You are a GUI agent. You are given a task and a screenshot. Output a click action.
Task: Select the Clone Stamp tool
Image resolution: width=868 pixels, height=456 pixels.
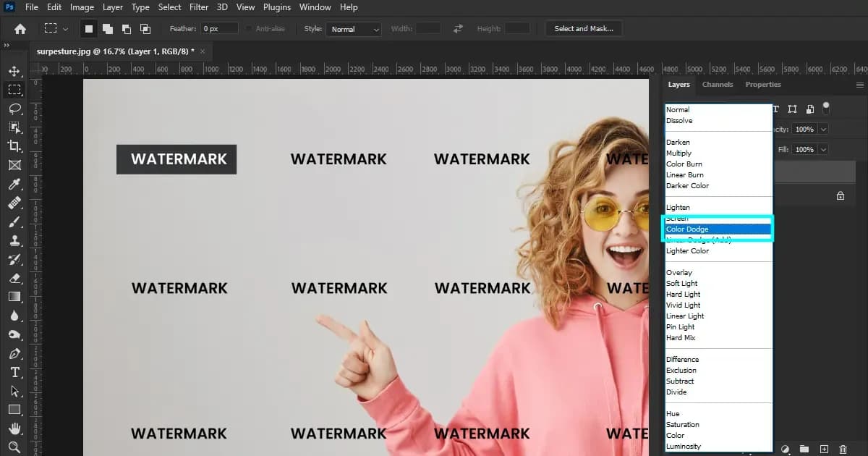(16, 240)
